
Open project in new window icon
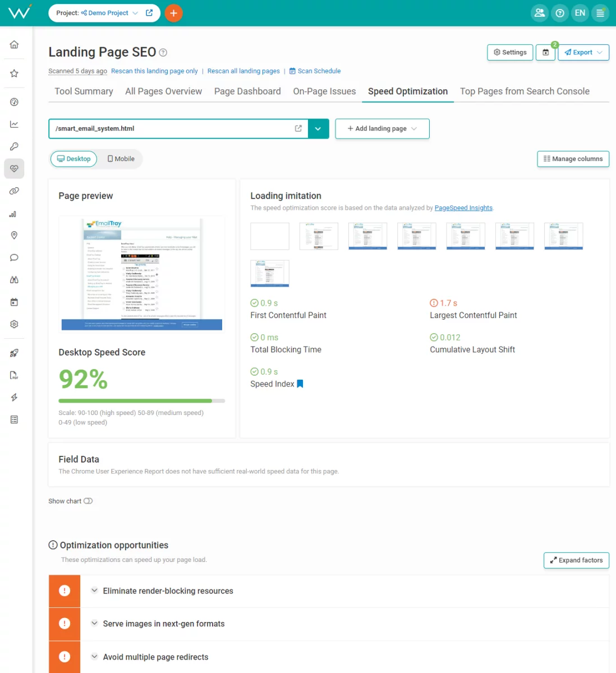tap(149, 13)
